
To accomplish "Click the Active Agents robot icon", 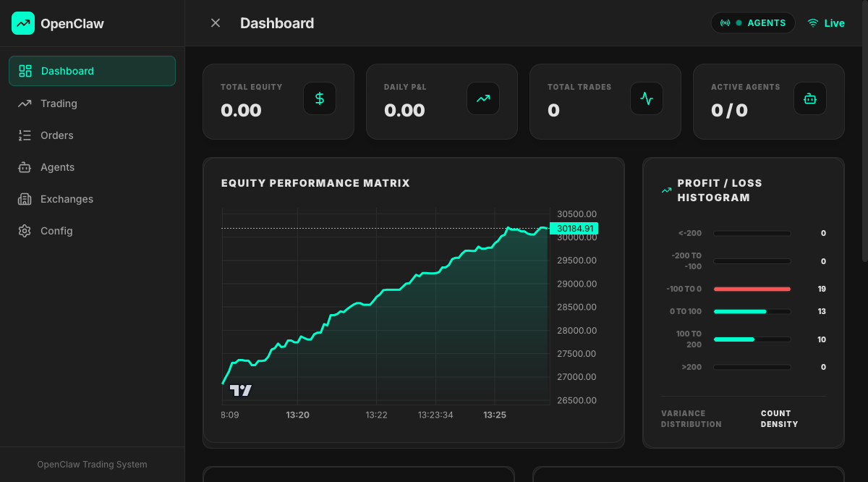I will (810, 98).
